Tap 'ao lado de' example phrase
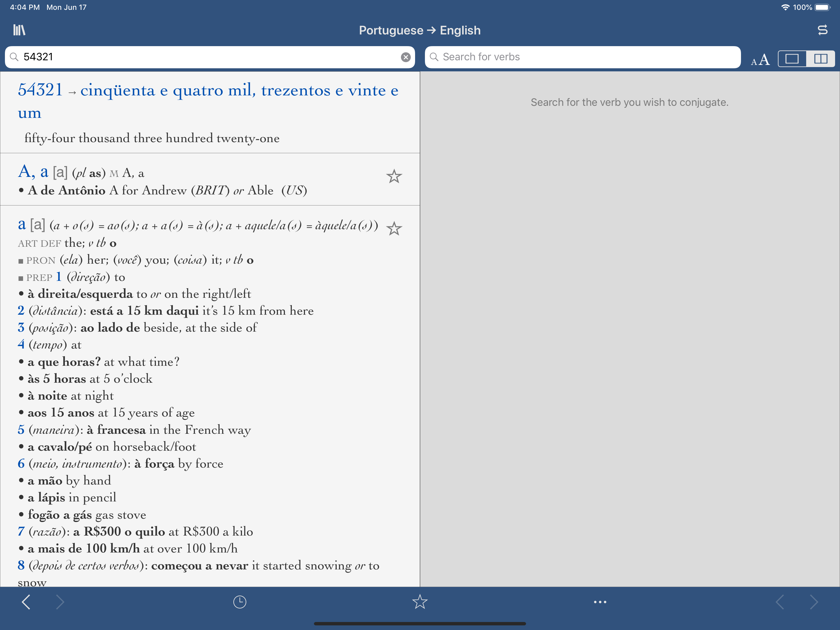The width and height of the screenshot is (840, 630). [x=110, y=328]
